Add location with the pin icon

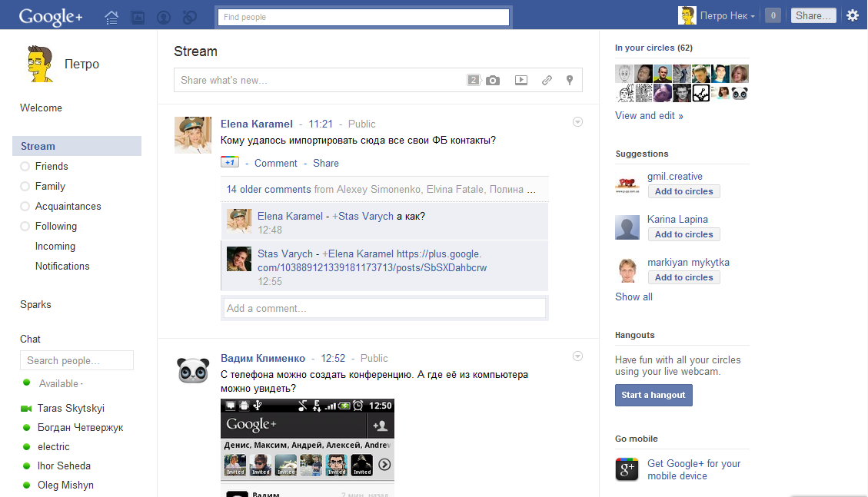pyautogui.click(x=570, y=80)
